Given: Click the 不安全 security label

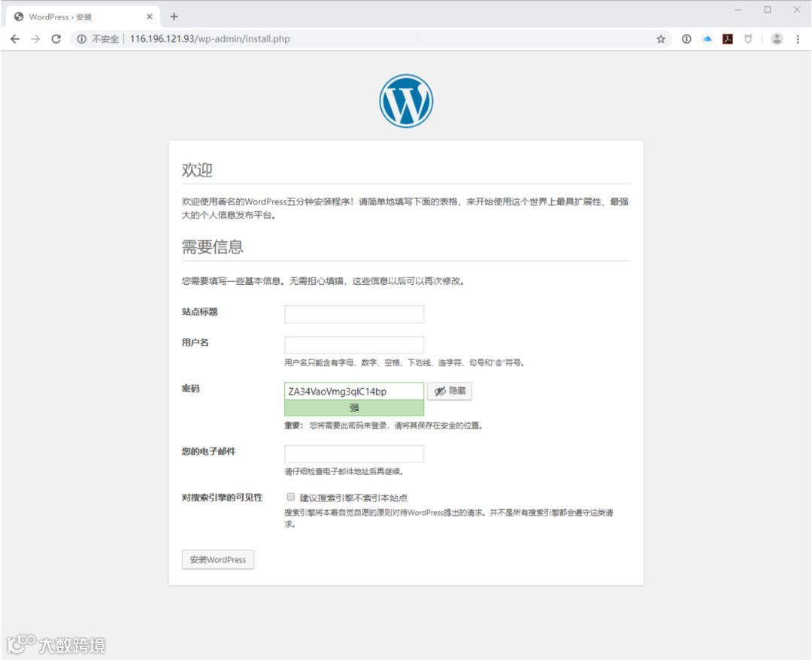Looking at the screenshot, I should [105, 39].
